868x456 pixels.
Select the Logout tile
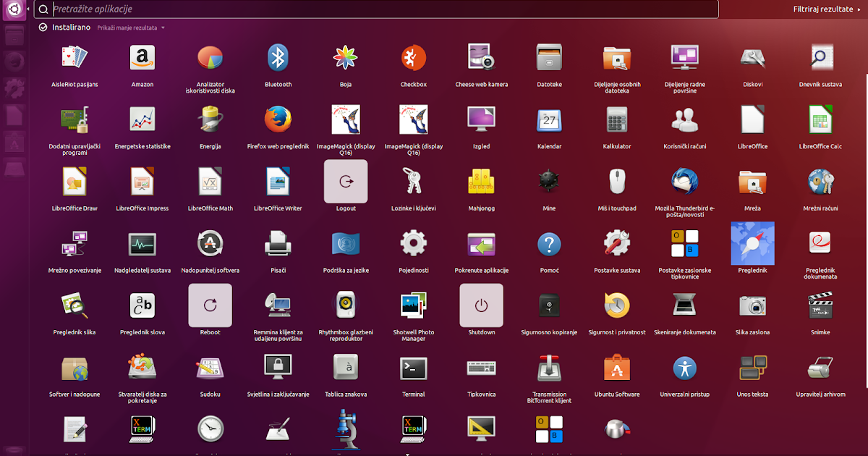(x=346, y=181)
